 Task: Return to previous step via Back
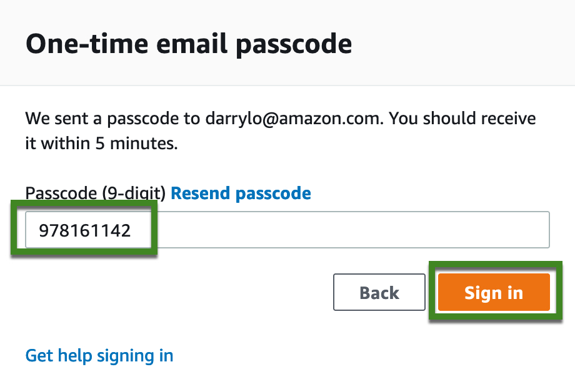coord(379,292)
